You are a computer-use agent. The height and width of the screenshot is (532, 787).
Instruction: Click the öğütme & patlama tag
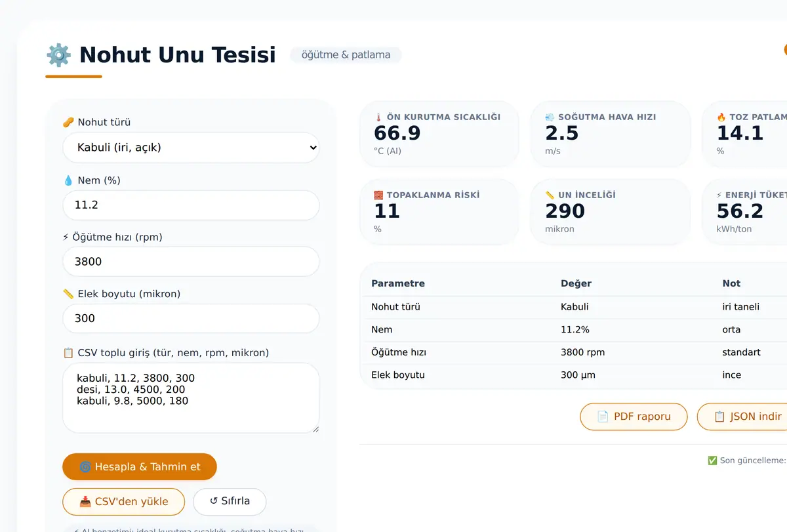point(346,55)
